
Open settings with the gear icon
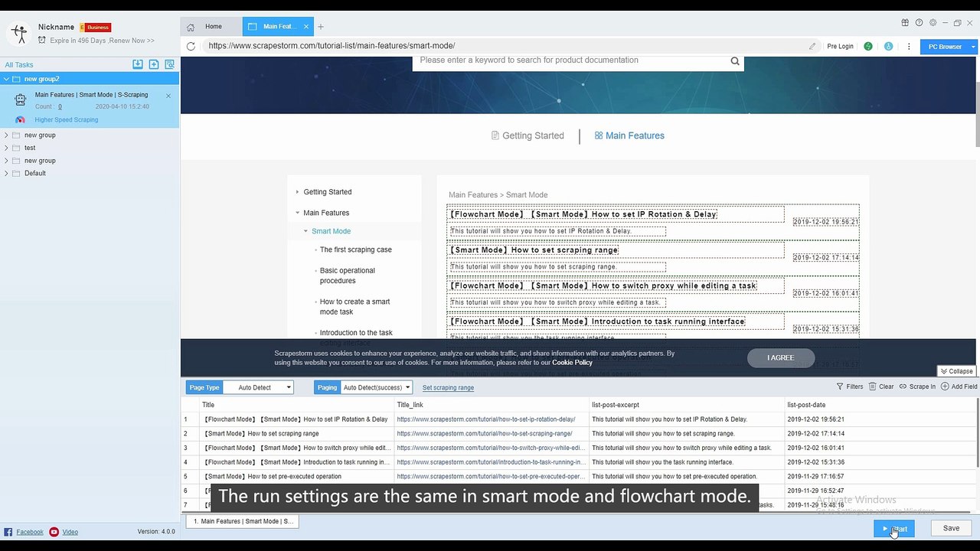933,23
